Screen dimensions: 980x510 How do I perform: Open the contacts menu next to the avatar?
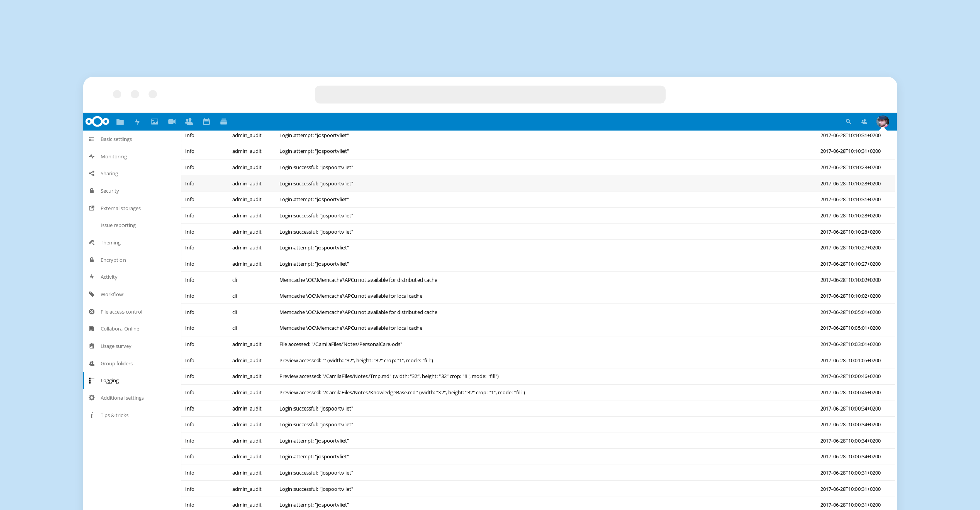(864, 122)
